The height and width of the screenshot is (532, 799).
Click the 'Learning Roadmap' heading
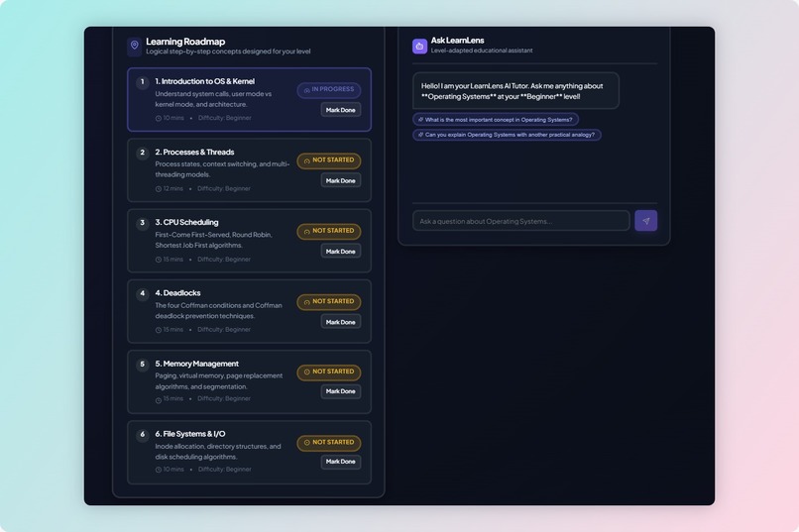click(x=185, y=42)
